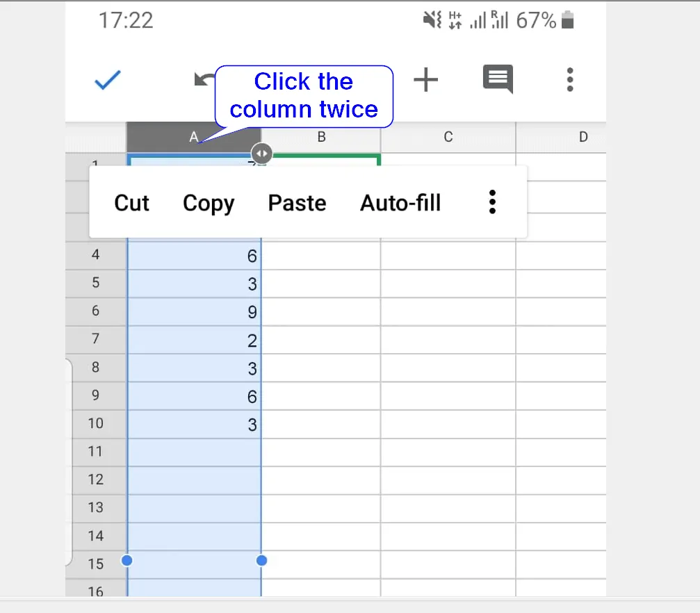
Task: Select Copy in the context menu
Action: pyautogui.click(x=209, y=204)
